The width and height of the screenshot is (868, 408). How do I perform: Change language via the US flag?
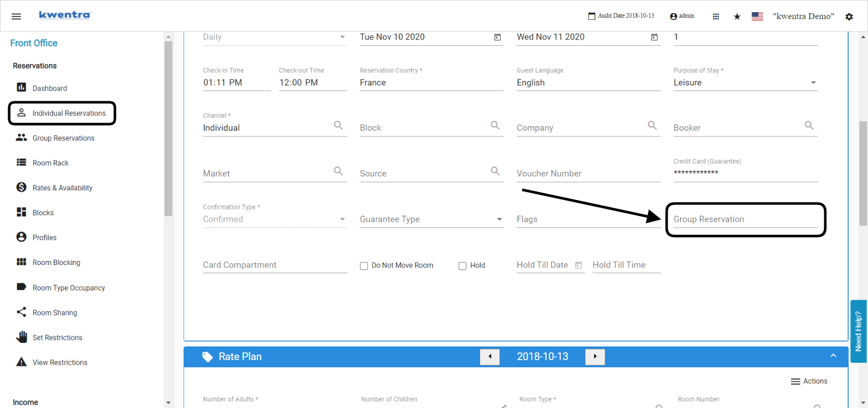757,16
